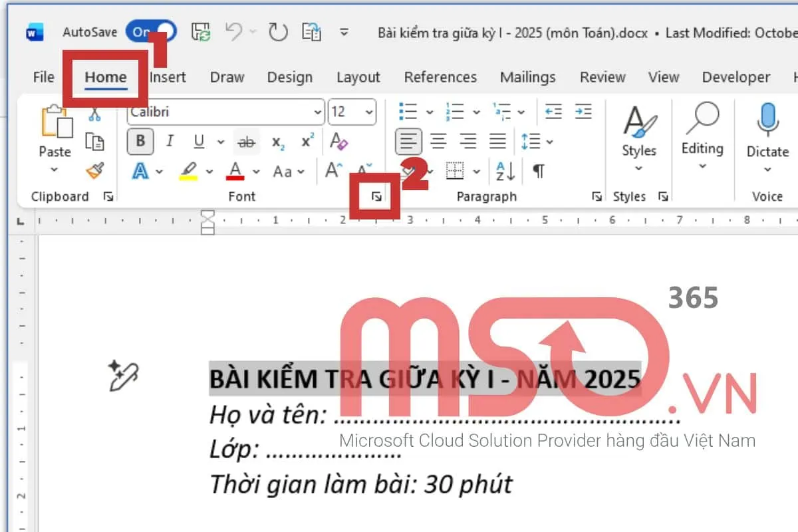Clear all formatting with the eraser icon

[x=339, y=142]
